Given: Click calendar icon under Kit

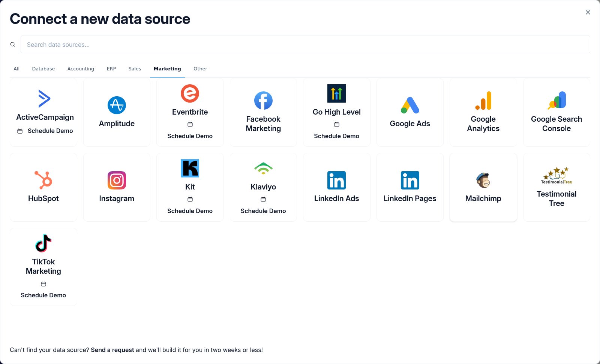Looking at the screenshot, I should 190,199.
